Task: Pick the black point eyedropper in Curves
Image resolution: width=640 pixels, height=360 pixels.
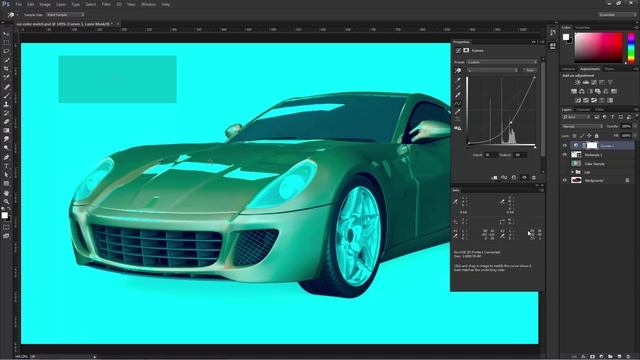Action: point(458,79)
